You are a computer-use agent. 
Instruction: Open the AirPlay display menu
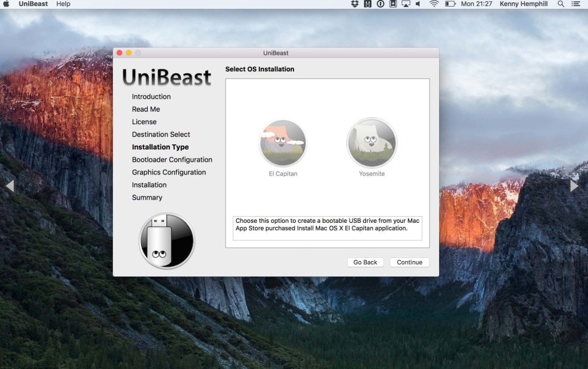[406, 4]
